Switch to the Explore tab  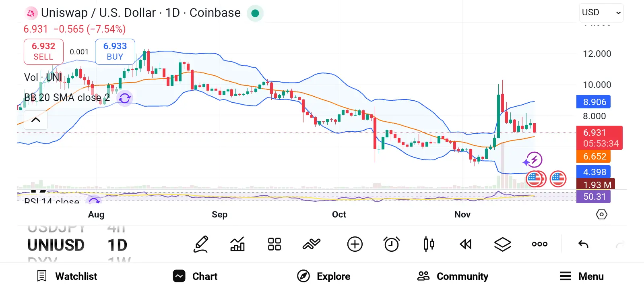coord(324,276)
